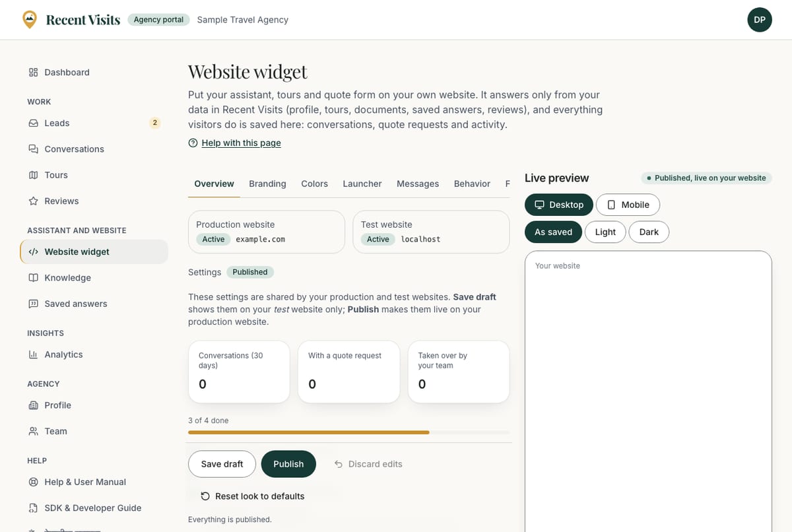Click the Conversations (30 days) stat card
This screenshot has width=792, height=532.
point(239,372)
